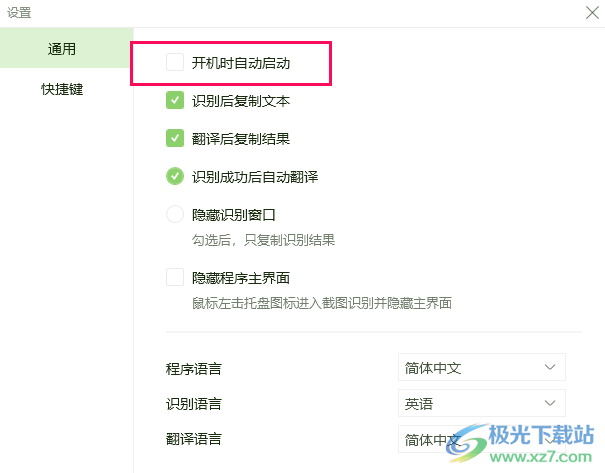Screen dimensions: 605x473
Task: Disable 识别成功后自动翻译 option
Action: 175,176
